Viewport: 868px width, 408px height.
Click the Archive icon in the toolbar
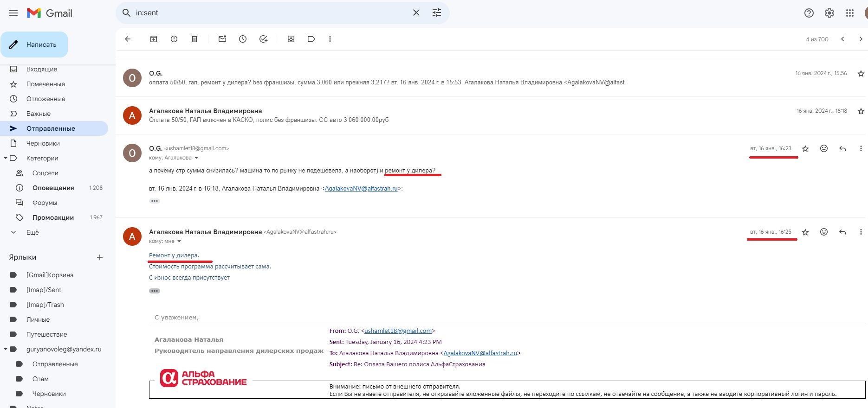(x=154, y=39)
